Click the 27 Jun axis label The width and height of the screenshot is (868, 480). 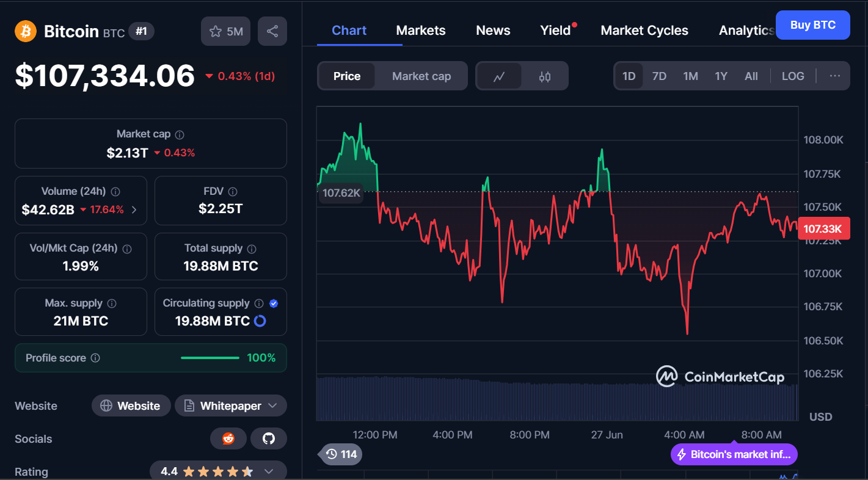tap(607, 435)
